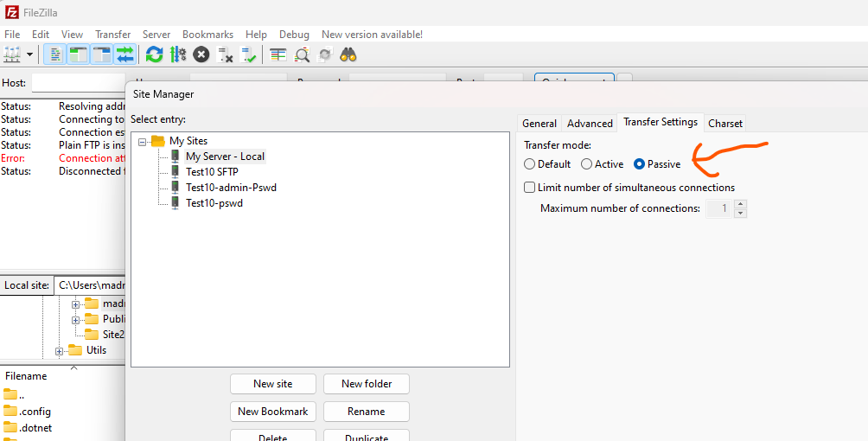Open the Bookmarks menu
The width and height of the screenshot is (868, 441).
click(208, 35)
